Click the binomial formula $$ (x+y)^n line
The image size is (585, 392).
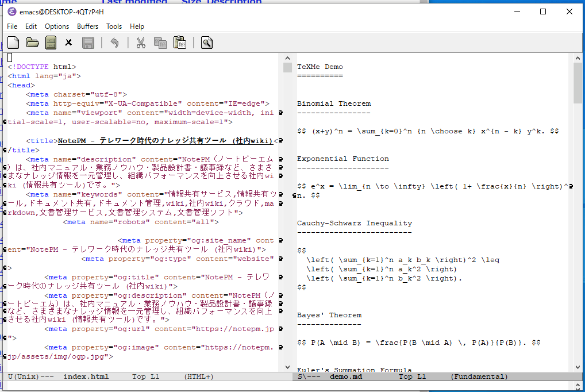[428, 132]
